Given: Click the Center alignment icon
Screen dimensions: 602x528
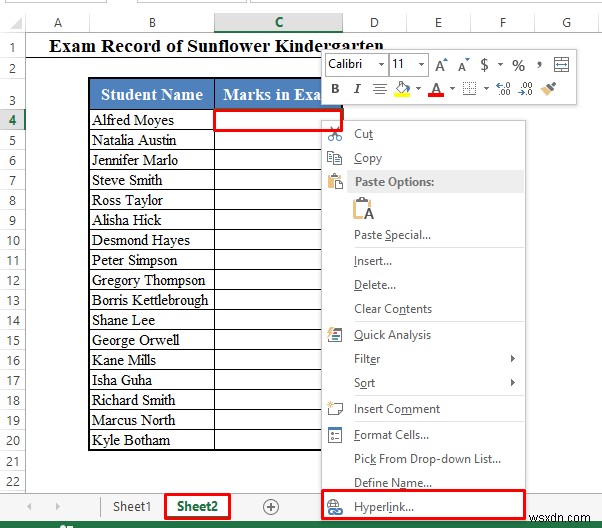Looking at the screenshot, I should click(380, 89).
